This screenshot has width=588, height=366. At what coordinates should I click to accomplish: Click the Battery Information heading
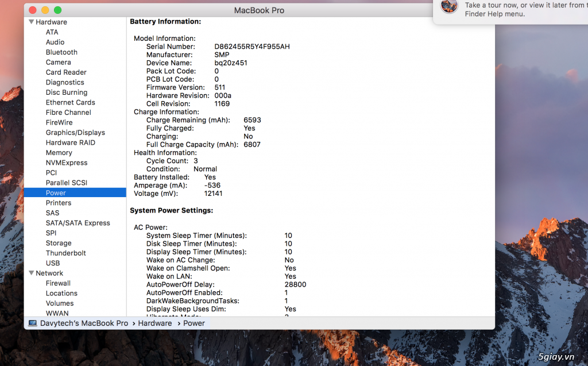click(165, 21)
